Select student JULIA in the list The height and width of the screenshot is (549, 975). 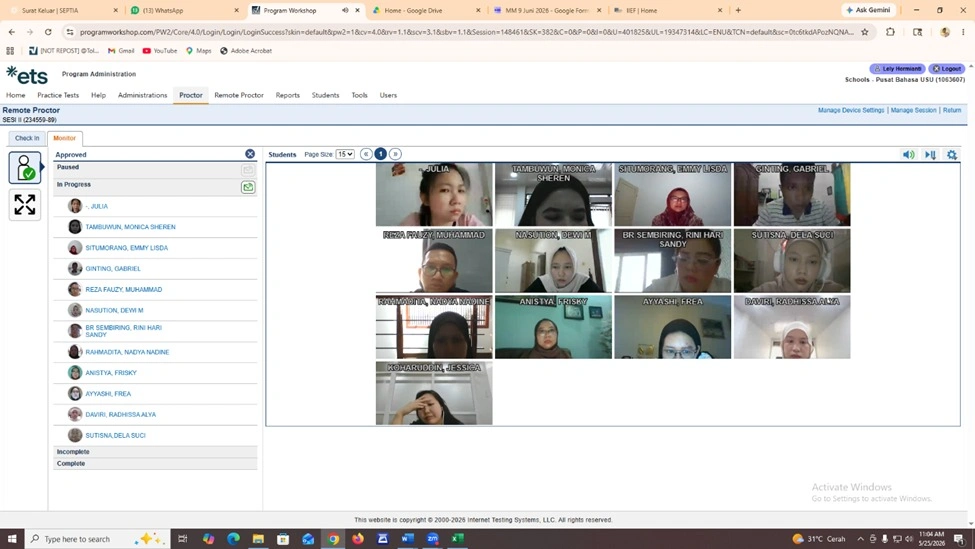(97, 206)
